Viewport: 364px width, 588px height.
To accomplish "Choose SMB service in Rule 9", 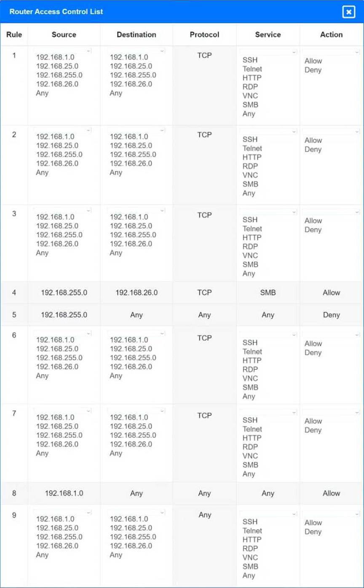I will click(x=250, y=567).
